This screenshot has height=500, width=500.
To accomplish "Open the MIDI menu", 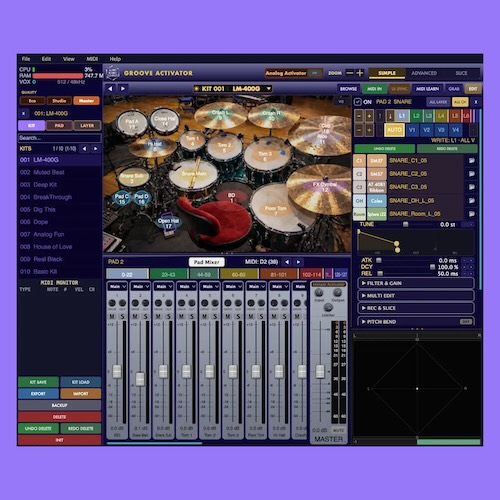I will 92,59.
